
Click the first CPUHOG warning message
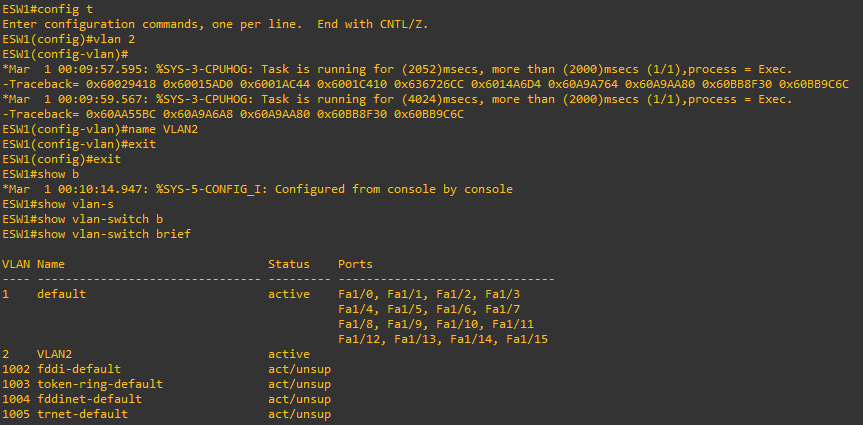397,69
